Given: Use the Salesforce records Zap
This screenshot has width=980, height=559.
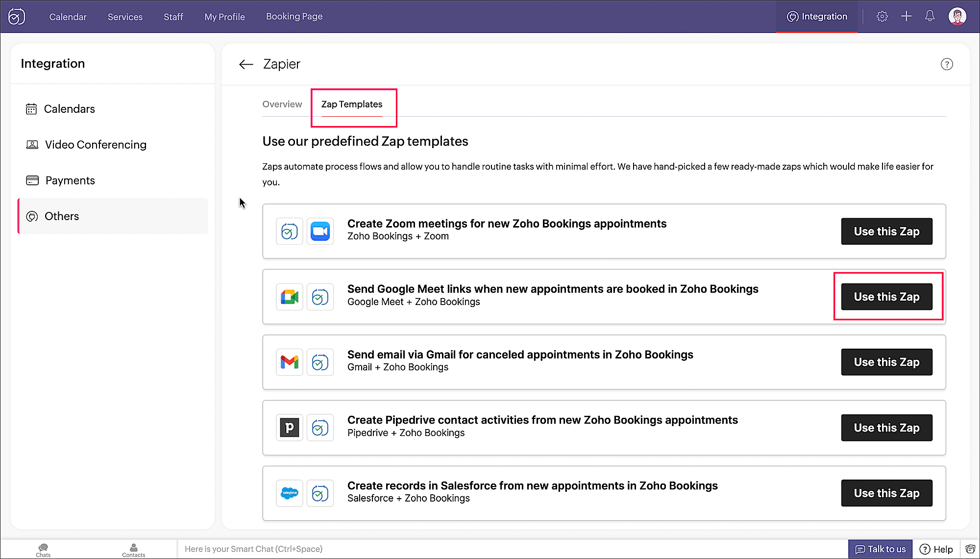Looking at the screenshot, I should (886, 493).
